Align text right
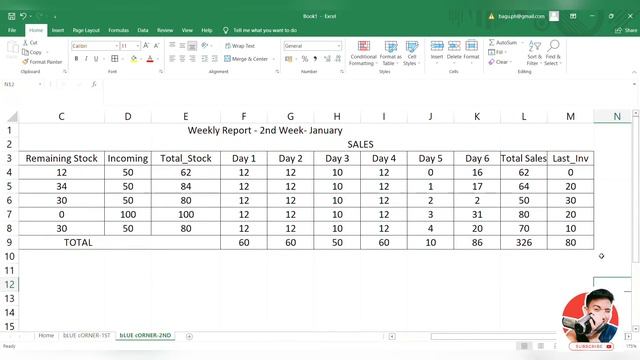The height and width of the screenshot is (360, 640). click(192, 59)
